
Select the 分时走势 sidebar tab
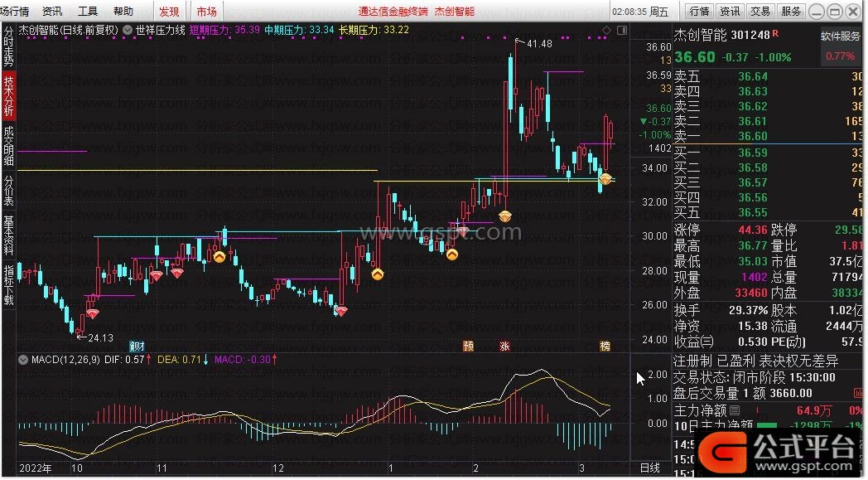[x=8, y=46]
